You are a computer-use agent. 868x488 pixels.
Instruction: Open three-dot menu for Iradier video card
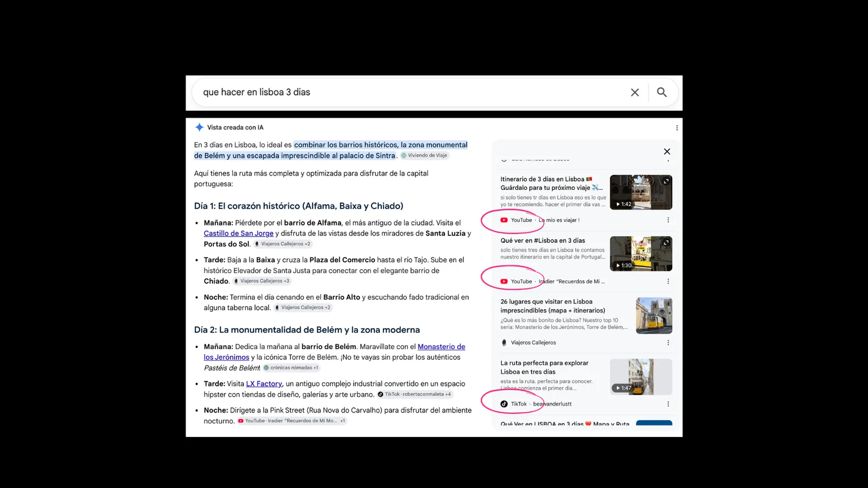click(668, 281)
